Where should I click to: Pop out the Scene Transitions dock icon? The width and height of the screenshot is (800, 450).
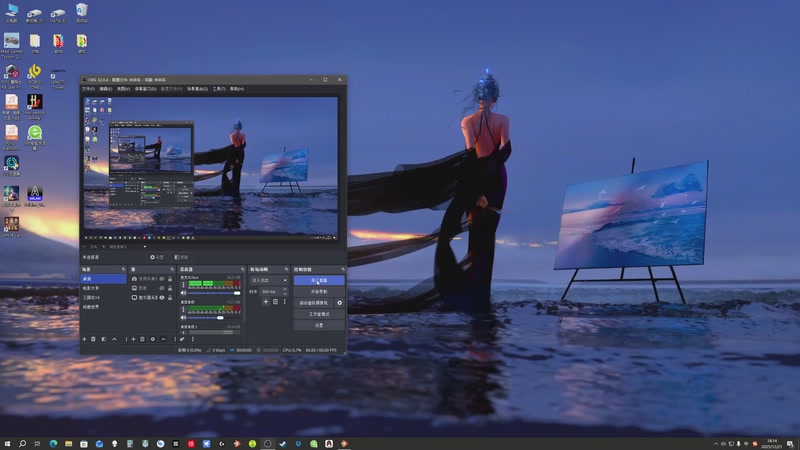coord(286,269)
